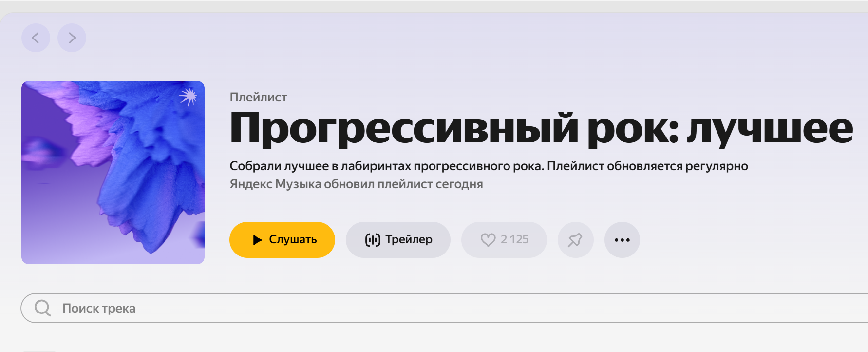Image resolution: width=868 pixels, height=352 pixels.
Task: Click the обновил плейлист сегодня text
Action: pyautogui.click(x=403, y=184)
